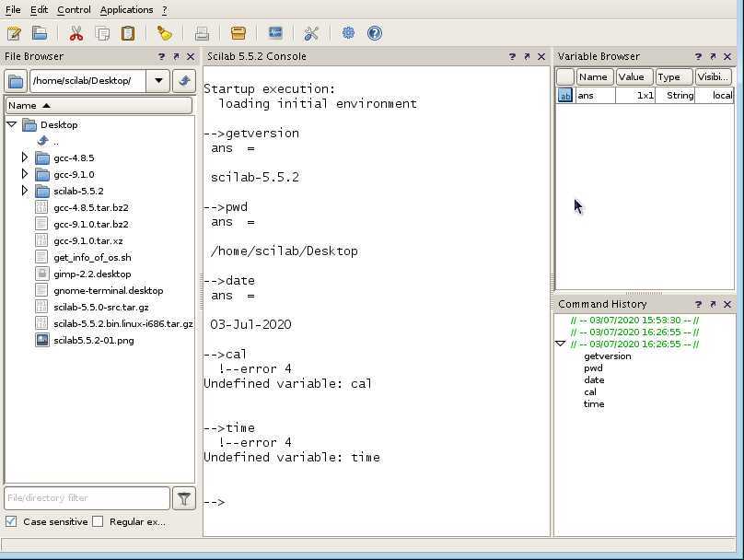Select the ans variable row
744x560 pixels.
645,96
